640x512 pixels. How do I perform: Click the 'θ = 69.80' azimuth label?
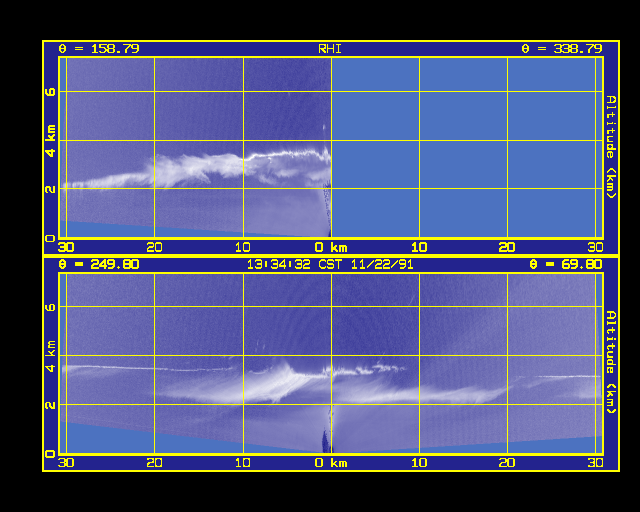(566, 264)
